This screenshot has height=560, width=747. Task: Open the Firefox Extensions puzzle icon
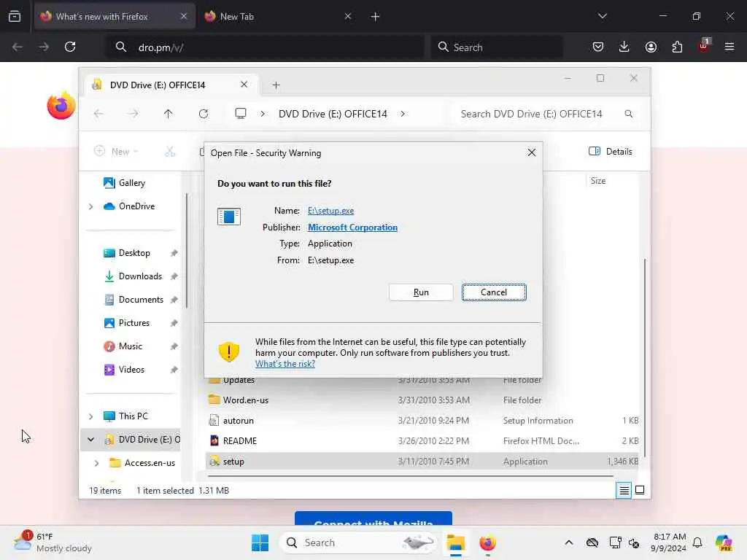click(x=677, y=47)
